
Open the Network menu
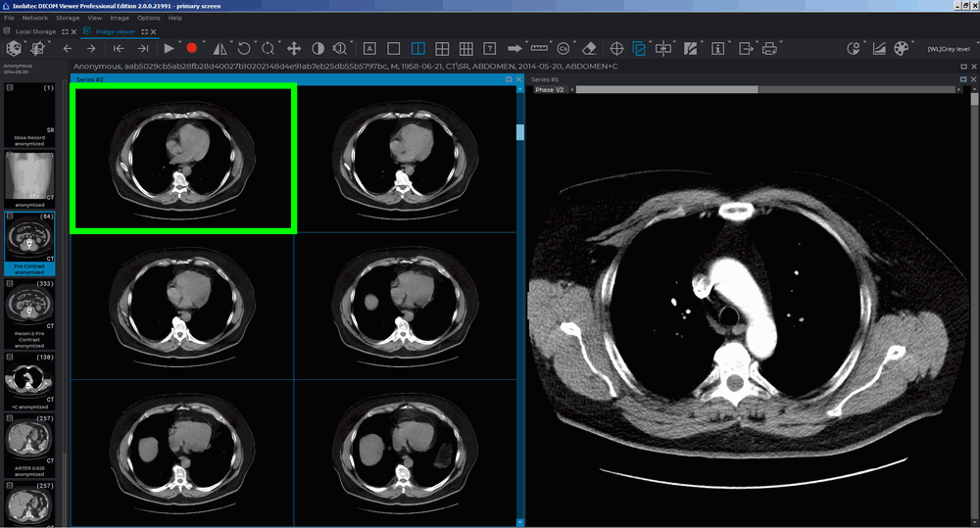(35, 18)
